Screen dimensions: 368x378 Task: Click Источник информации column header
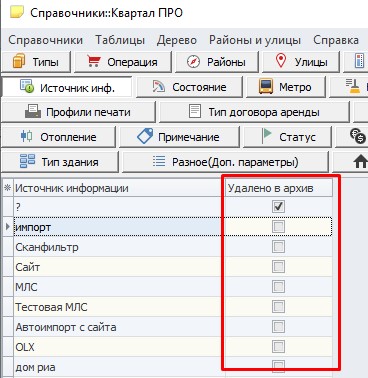click(x=119, y=188)
